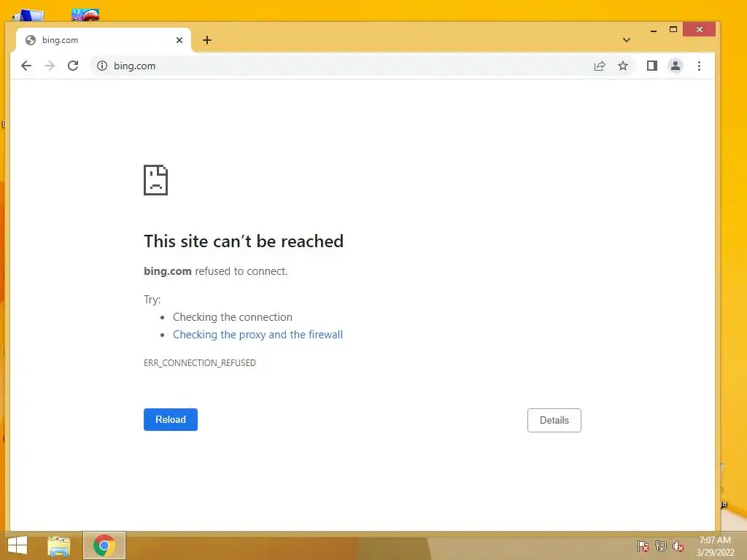This screenshot has width=747, height=560.
Task: Expand the tab search chevron
Action: coord(627,40)
